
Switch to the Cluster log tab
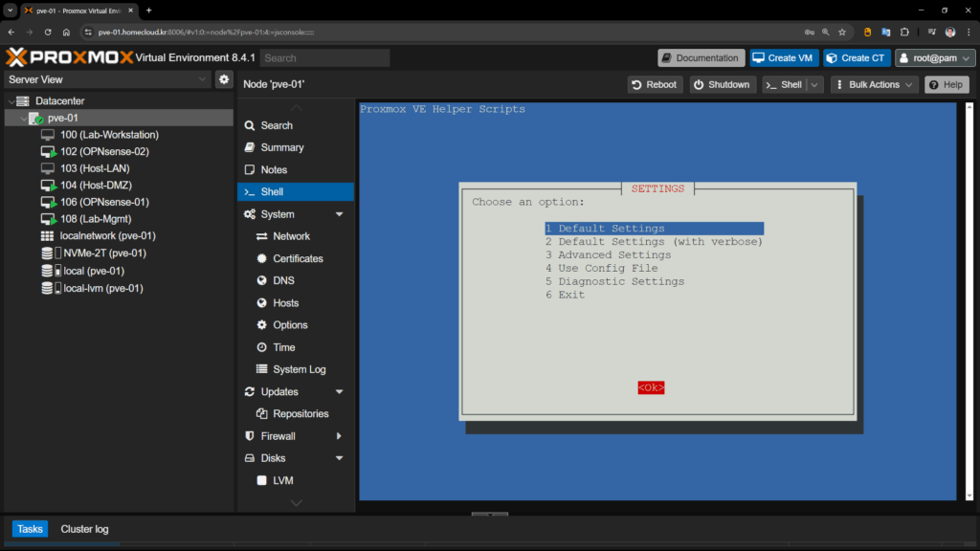[84, 529]
